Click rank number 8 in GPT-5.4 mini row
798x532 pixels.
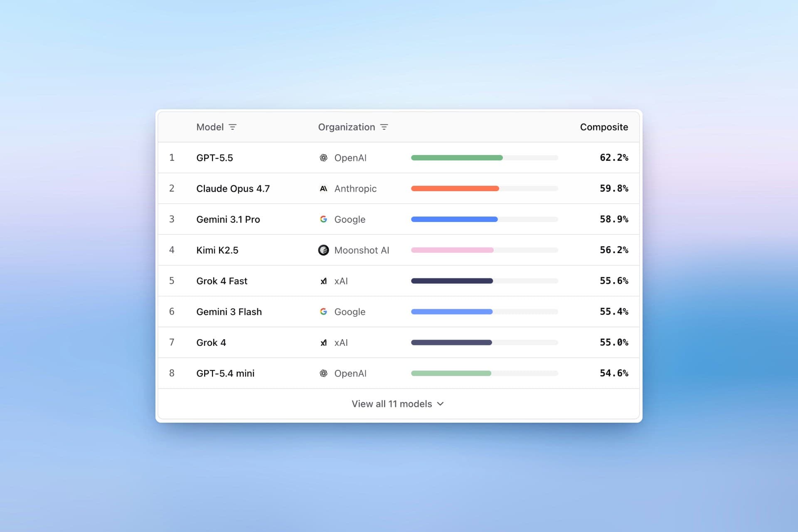click(x=172, y=373)
